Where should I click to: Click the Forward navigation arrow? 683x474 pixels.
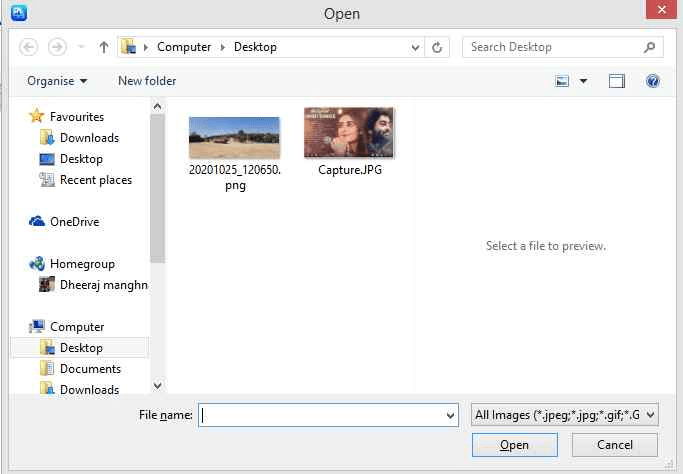[x=57, y=47]
